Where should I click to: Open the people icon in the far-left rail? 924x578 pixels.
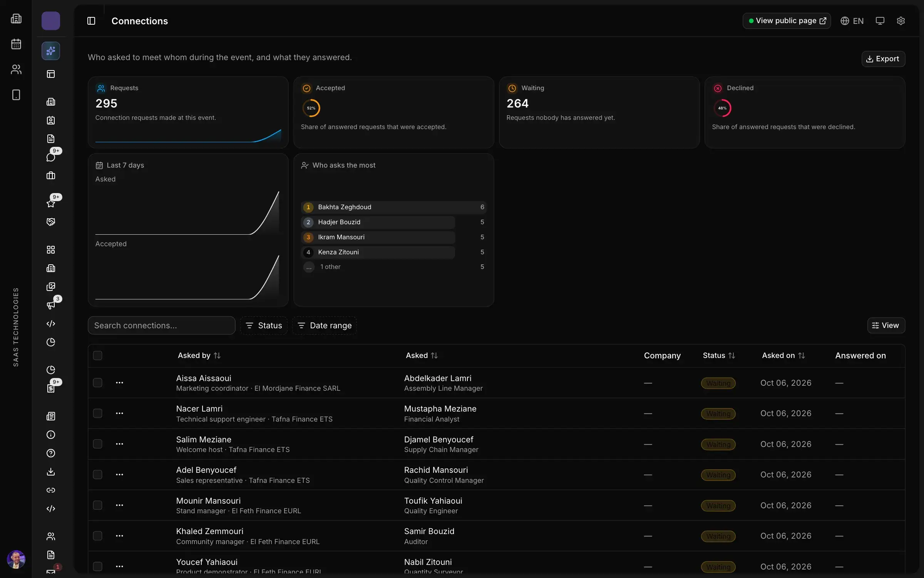[x=16, y=69]
